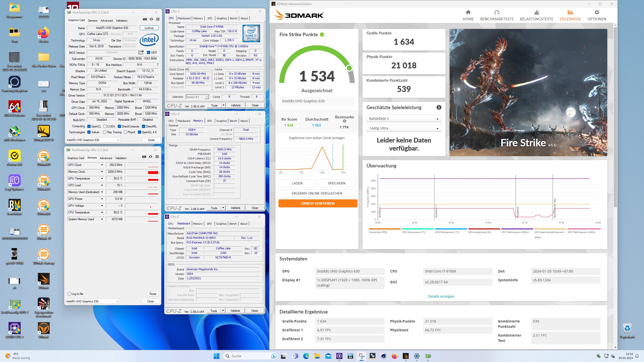This screenshot has height=362, width=644.
Task: Click the SPEICHERN button in 3DMark
Action: click(x=337, y=183)
